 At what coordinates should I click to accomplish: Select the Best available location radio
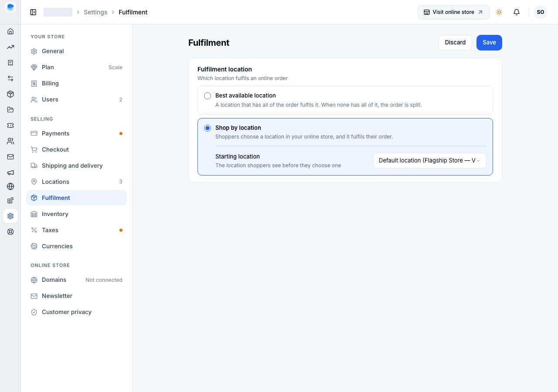208,96
